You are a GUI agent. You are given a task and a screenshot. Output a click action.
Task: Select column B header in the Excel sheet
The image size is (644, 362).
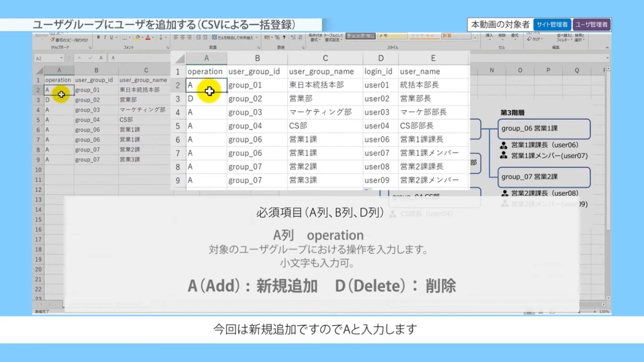[x=96, y=70]
